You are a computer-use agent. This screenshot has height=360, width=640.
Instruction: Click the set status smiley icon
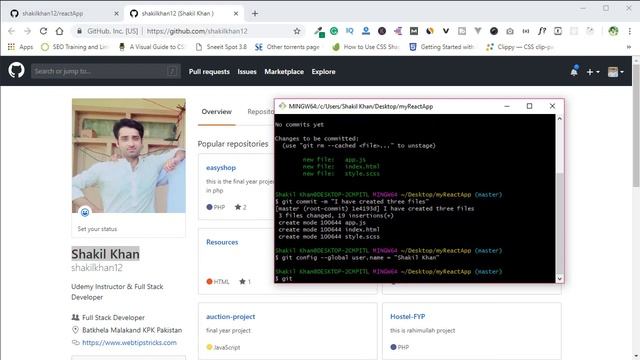click(85, 212)
